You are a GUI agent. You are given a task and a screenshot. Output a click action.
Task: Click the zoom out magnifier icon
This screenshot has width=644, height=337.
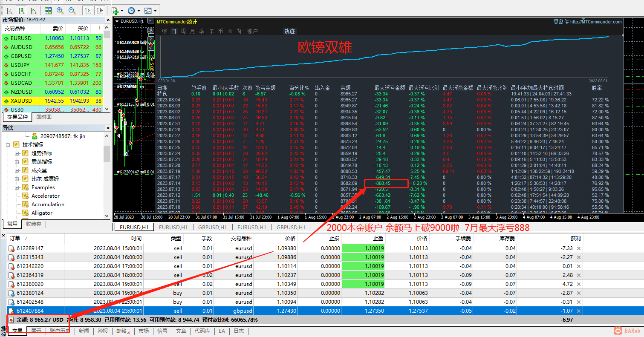72,11
